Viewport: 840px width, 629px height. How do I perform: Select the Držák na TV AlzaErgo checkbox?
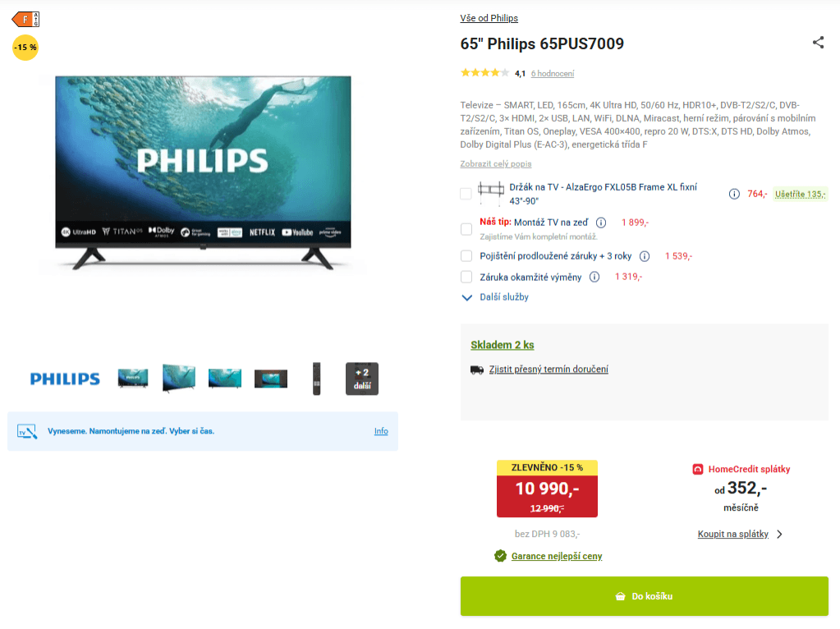click(x=466, y=194)
